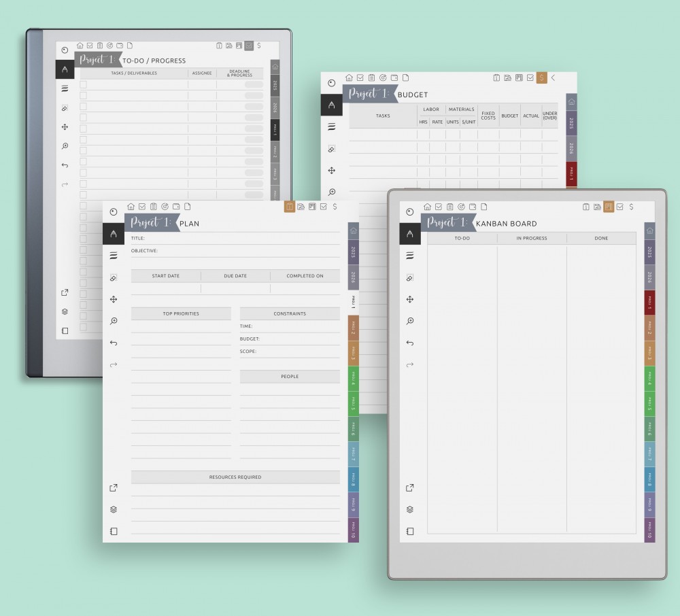Click the undo arrow on Plan page

[114, 343]
